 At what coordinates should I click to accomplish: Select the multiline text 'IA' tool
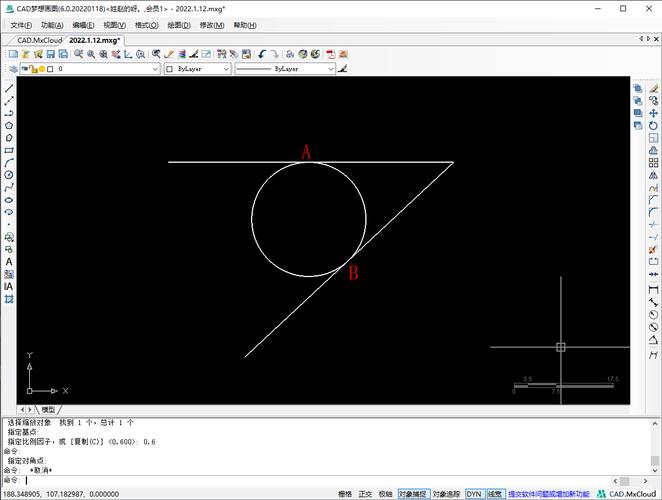click(9, 286)
